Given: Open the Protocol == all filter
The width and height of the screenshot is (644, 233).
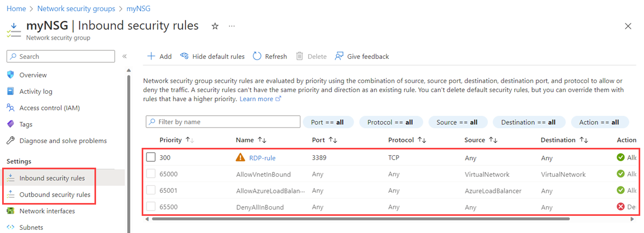Looking at the screenshot, I should pyautogui.click(x=390, y=122).
